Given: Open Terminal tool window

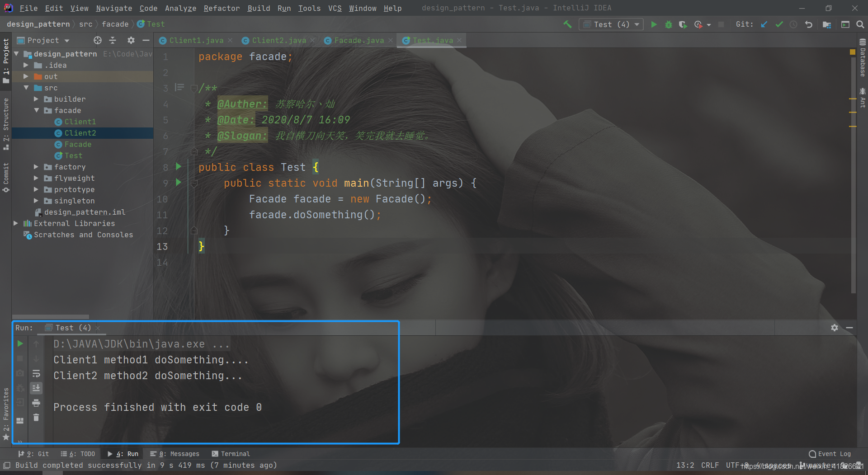Looking at the screenshot, I should point(231,454).
